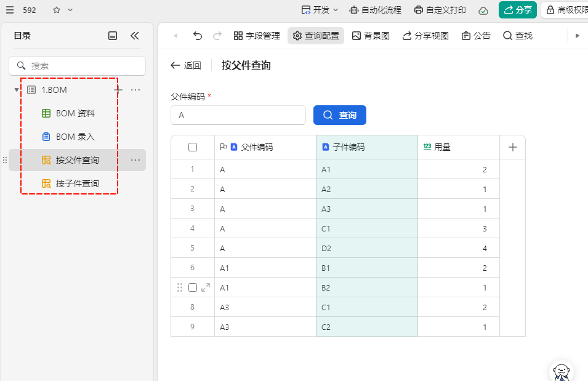This screenshot has height=381, width=588.
Task: Add a new item under 1.BOM
Action: point(118,90)
